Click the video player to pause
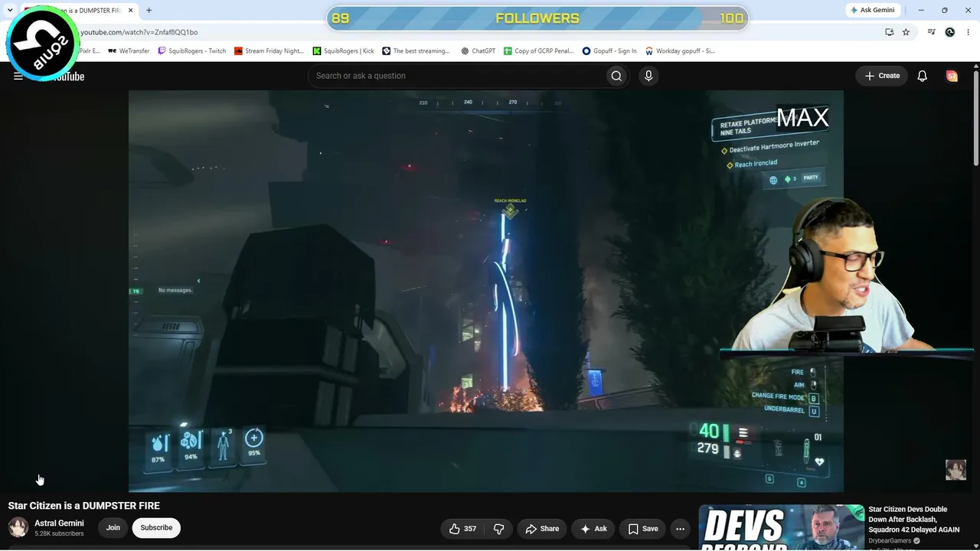The height and width of the screenshot is (551, 980). [486, 291]
